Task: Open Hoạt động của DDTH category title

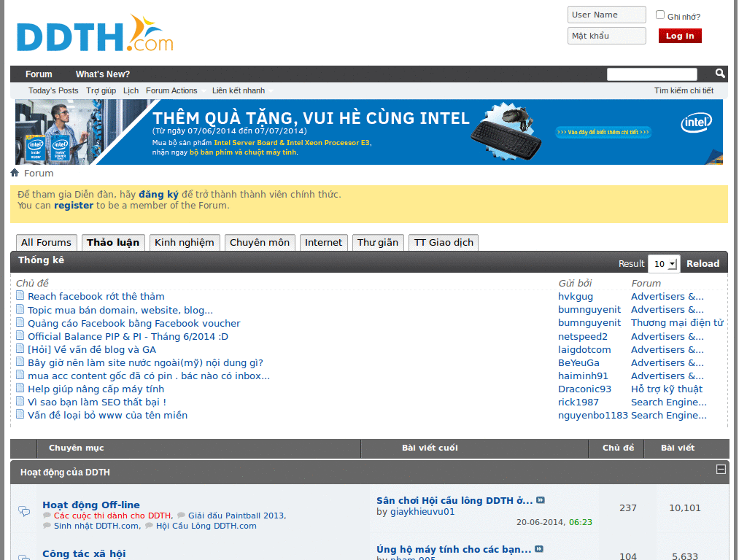Action: pyautogui.click(x=65, y=472)
